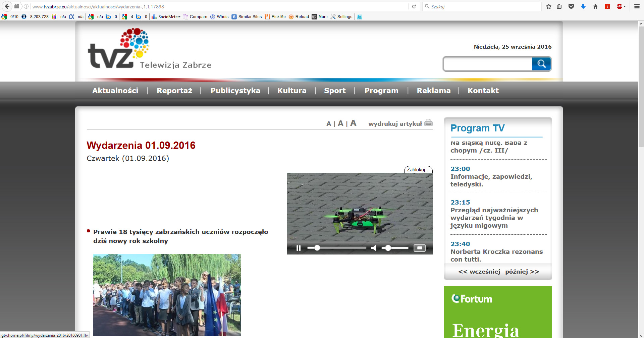Click the Adblock Plus ABP icon

pyautogui.click(x=620, y=6)
